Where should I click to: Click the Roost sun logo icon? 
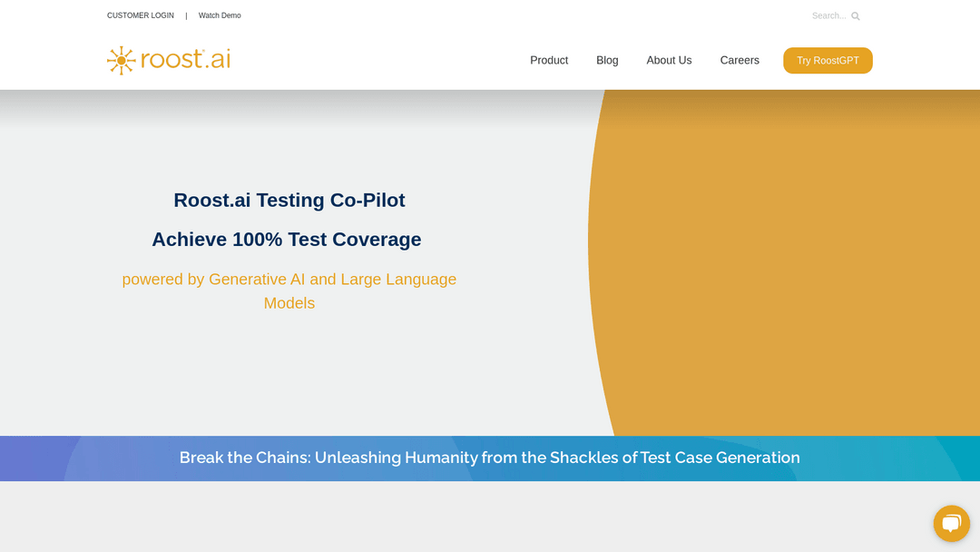(121, 60)
